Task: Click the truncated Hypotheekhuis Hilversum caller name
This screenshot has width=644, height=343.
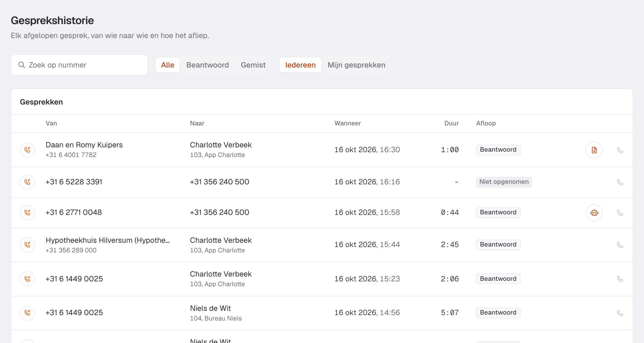Action: pos(108,240)
